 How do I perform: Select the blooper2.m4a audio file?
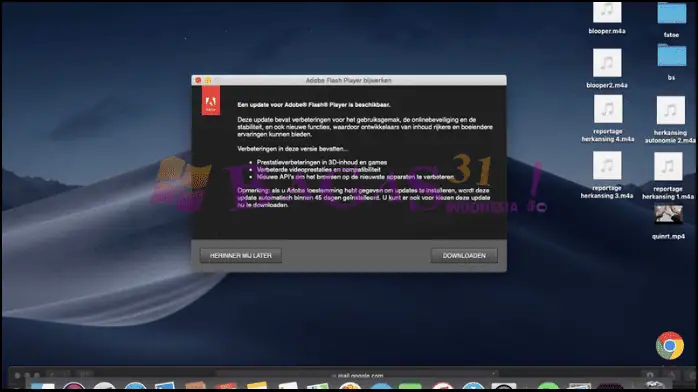[x=607, y=63]
